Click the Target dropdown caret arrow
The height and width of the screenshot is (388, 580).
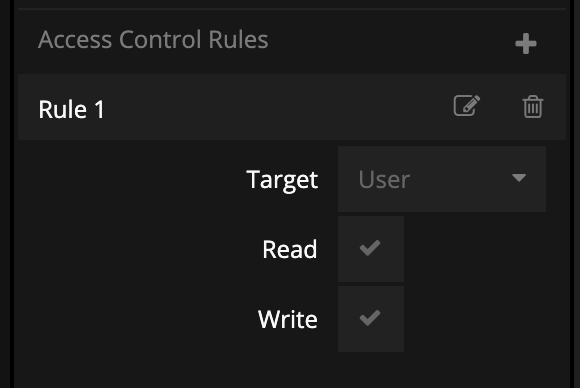pos(519,178)
